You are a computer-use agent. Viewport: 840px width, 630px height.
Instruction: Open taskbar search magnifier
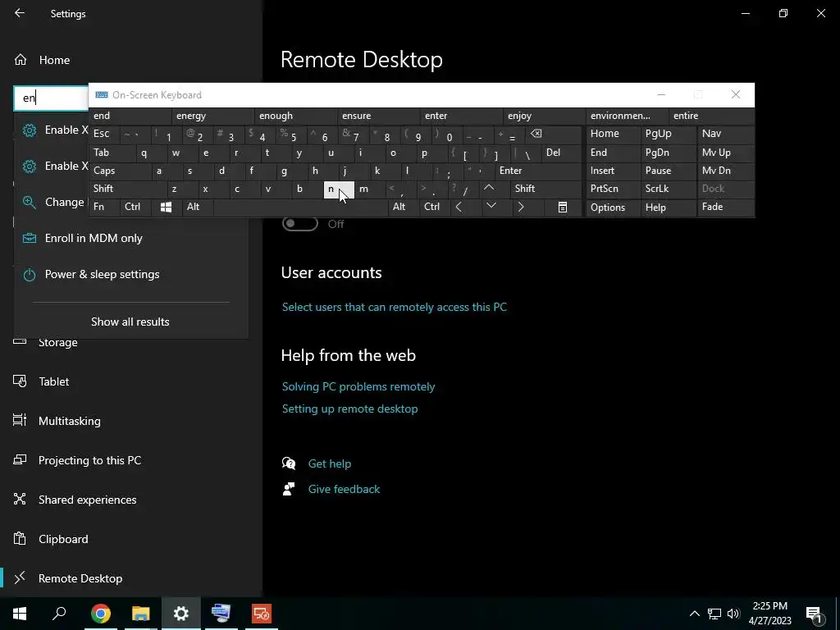pos(59,614)
